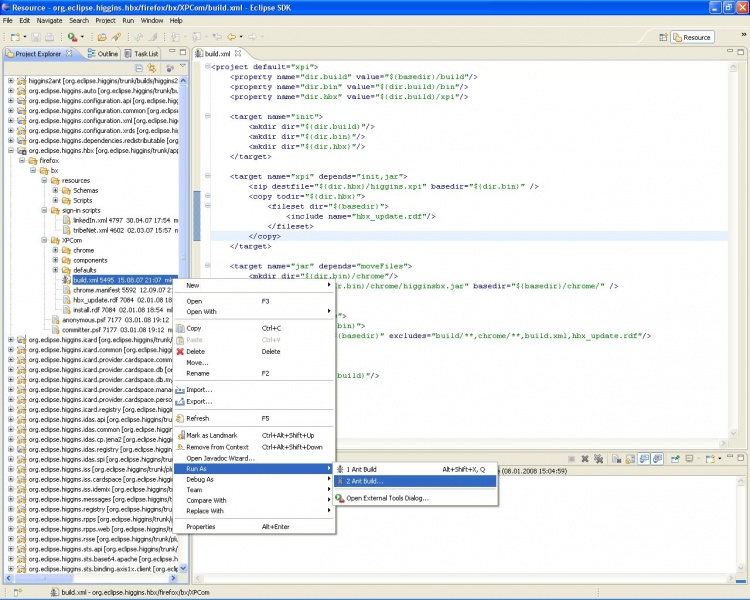Click red Delete icon in context menu
Image resolution: width=750 pixels, height=600 pixels.
(x=180, y=351)
